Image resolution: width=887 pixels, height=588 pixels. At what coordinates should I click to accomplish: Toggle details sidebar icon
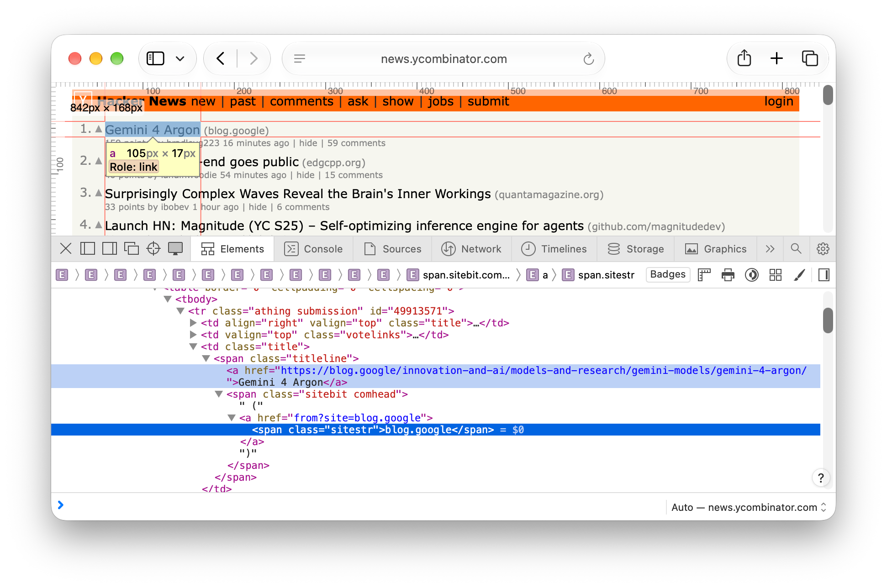[x=824, y=275]
